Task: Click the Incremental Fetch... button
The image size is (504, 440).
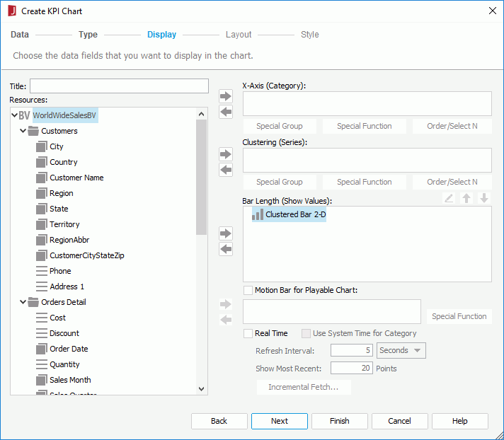Action: click(x=304, y=388)
